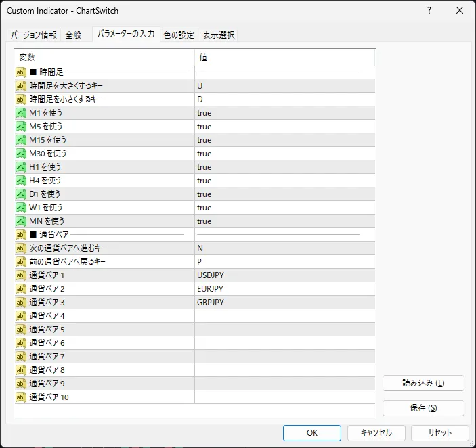Click the green bool icon for MN を使う

tap(20, 221)
